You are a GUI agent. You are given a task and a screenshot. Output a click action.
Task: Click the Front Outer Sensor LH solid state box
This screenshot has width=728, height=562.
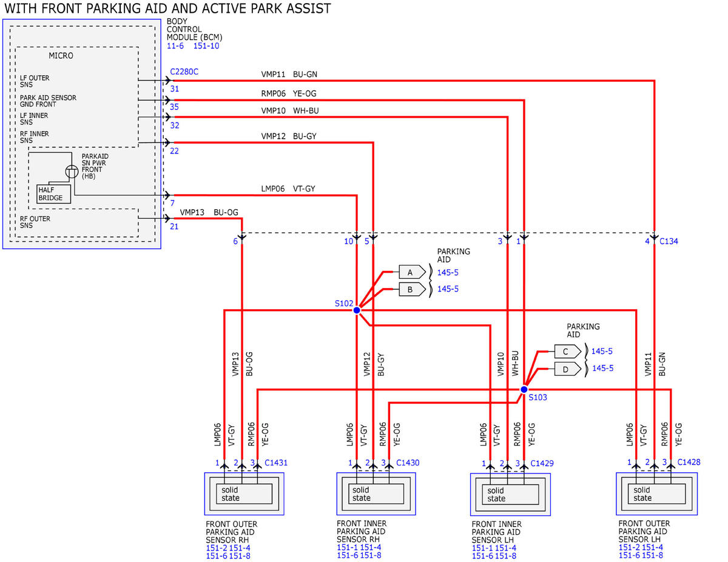[657, 493]
